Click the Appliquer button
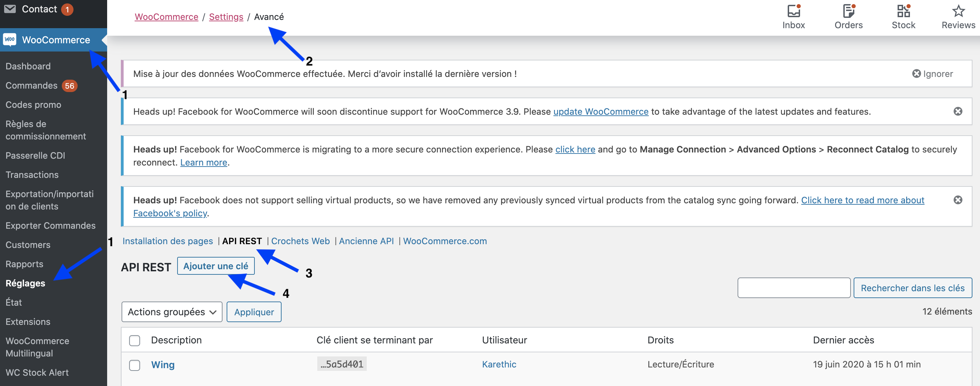The width and height of the screenshot is (980, 386). 254,311
